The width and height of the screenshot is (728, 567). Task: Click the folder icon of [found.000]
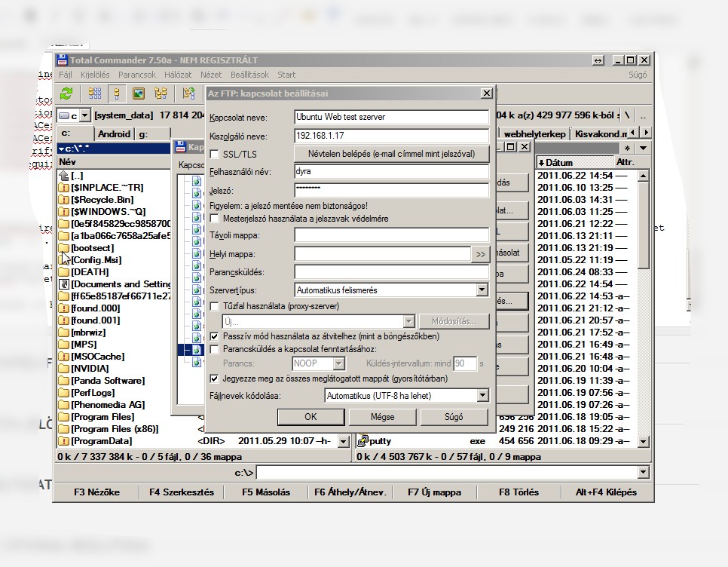point(64,308)
